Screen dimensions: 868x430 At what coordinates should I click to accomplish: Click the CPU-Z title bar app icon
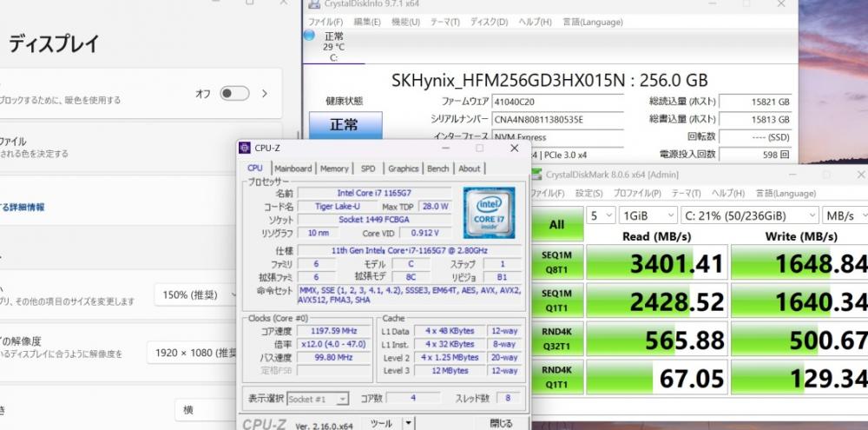[x=245, y=148]
